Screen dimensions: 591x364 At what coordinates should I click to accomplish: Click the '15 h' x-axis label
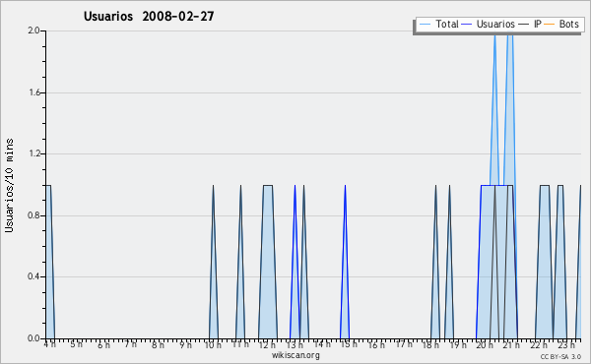tap(349, 344)
